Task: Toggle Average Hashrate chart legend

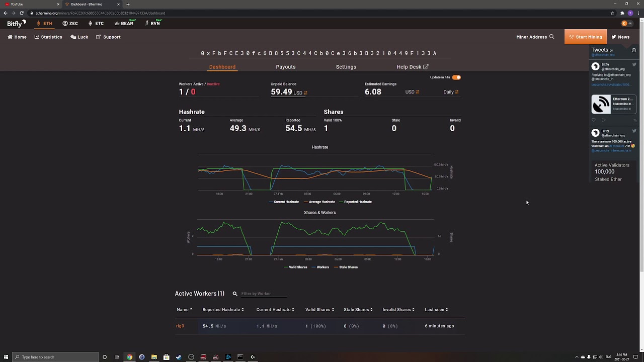Action: click(x=319, y=202)
